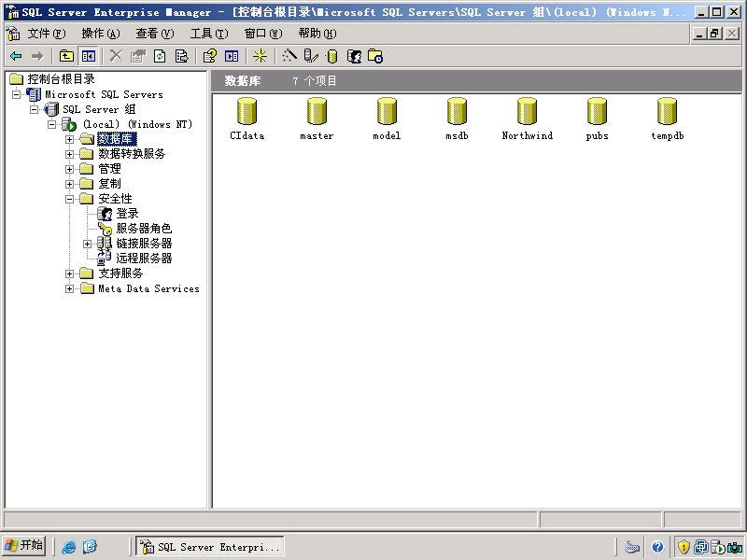Click the camera tray icon
This screenshot has height=560, width=747.
[x=735, y=547]
